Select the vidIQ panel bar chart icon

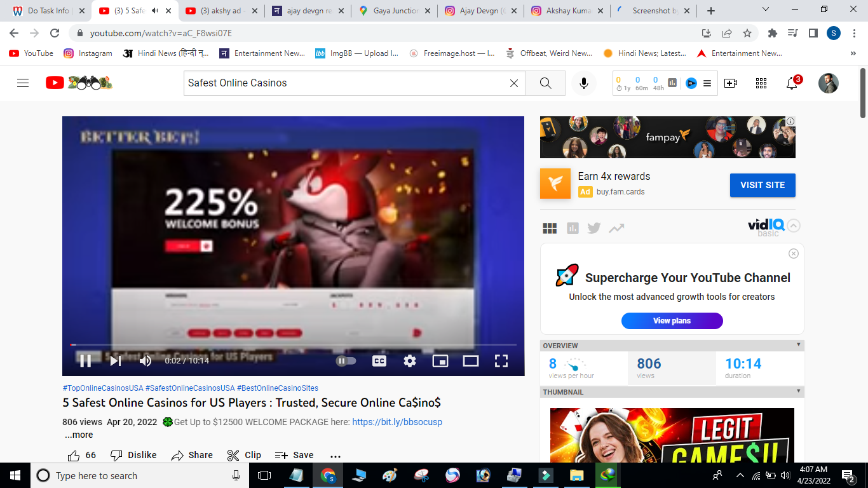coord(573,229)
